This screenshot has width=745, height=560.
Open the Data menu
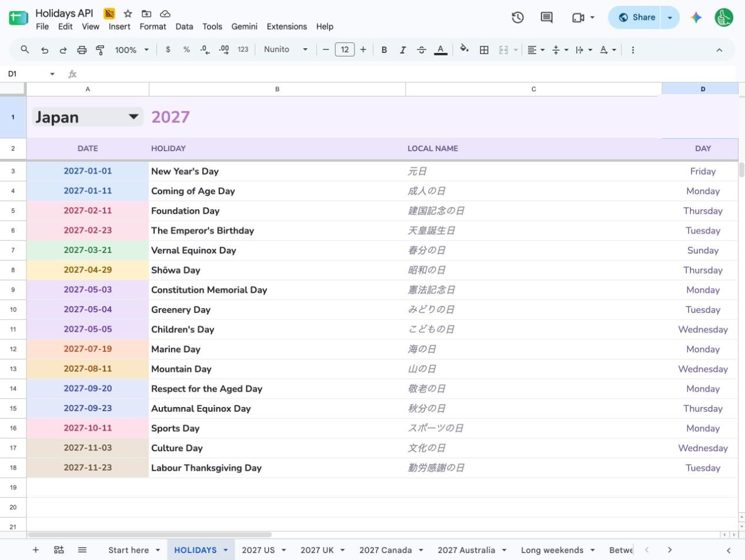coord(184,26)
